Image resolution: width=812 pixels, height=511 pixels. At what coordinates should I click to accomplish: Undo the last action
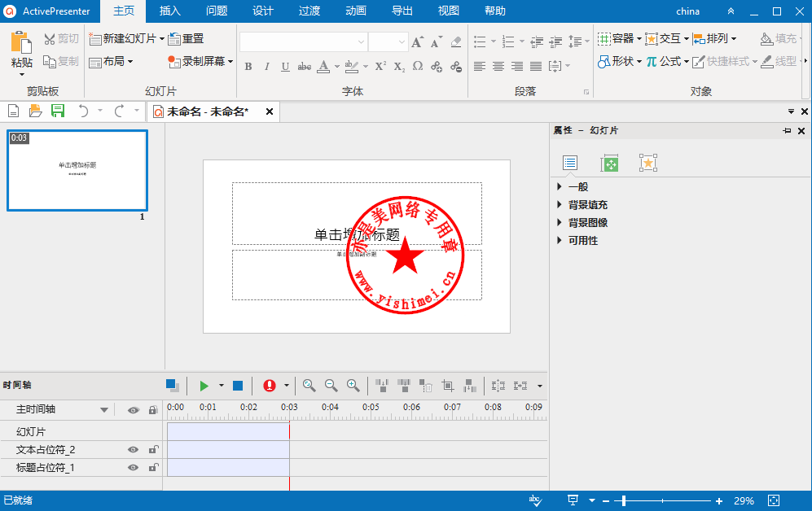point(83,111)
